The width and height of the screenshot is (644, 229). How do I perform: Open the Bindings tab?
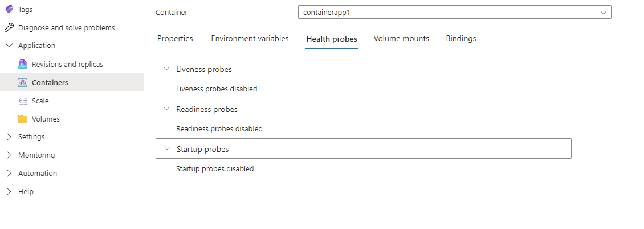461,39
